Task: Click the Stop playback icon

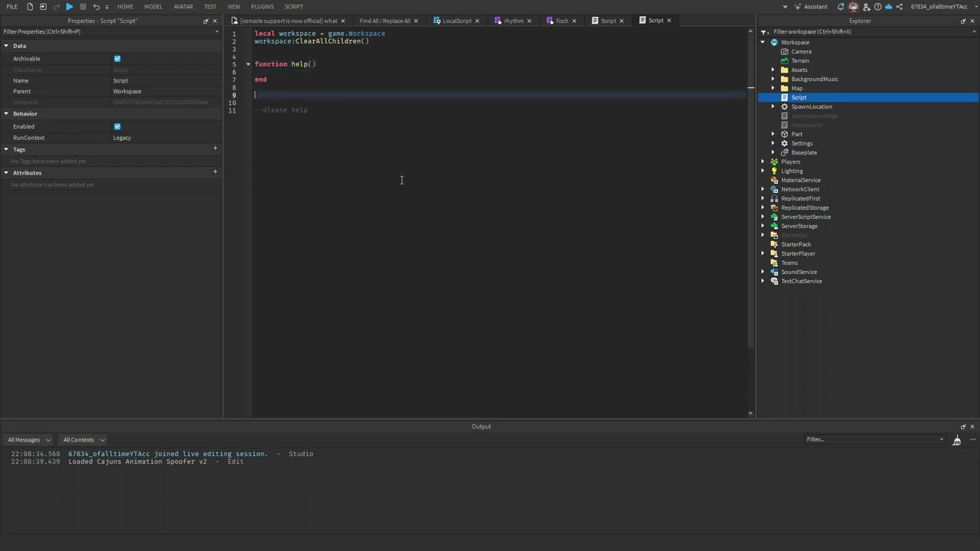Action: pyautogui.click(x=83, y=6)
